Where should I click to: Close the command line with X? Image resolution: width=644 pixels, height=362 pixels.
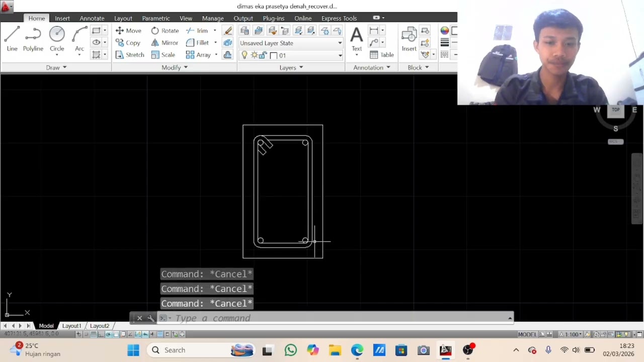click(139, 318)
